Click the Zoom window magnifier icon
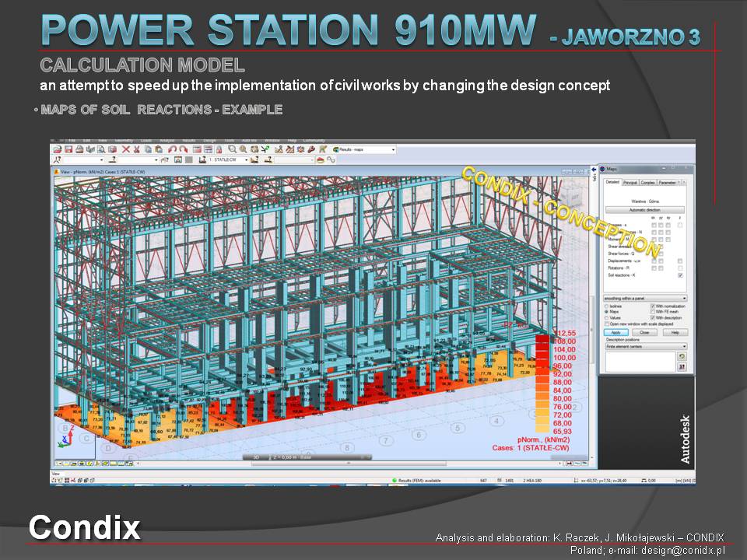 [232, 149]
